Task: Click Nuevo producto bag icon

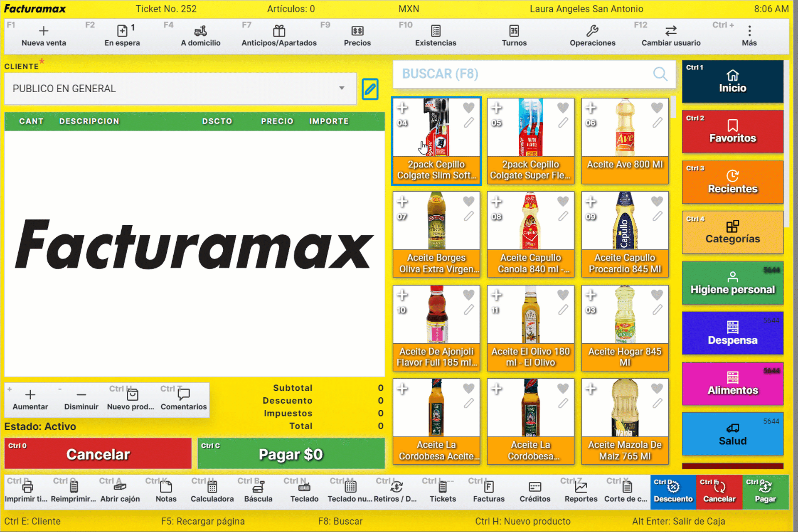Action: (x=132, y=394)
